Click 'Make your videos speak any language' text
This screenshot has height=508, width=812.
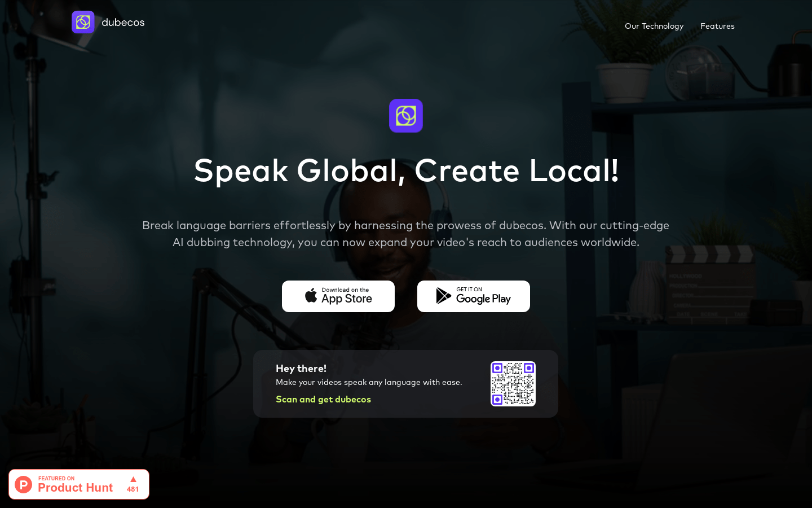click(x=369, y=382)
